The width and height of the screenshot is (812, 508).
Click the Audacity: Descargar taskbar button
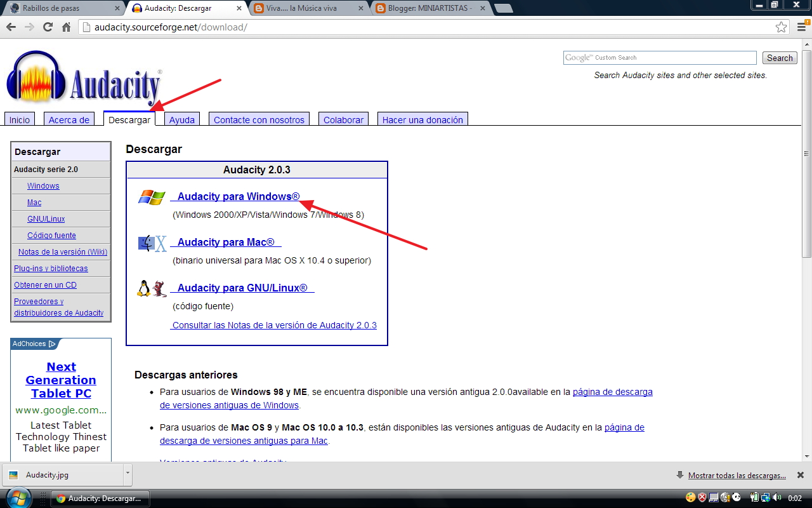100,498
